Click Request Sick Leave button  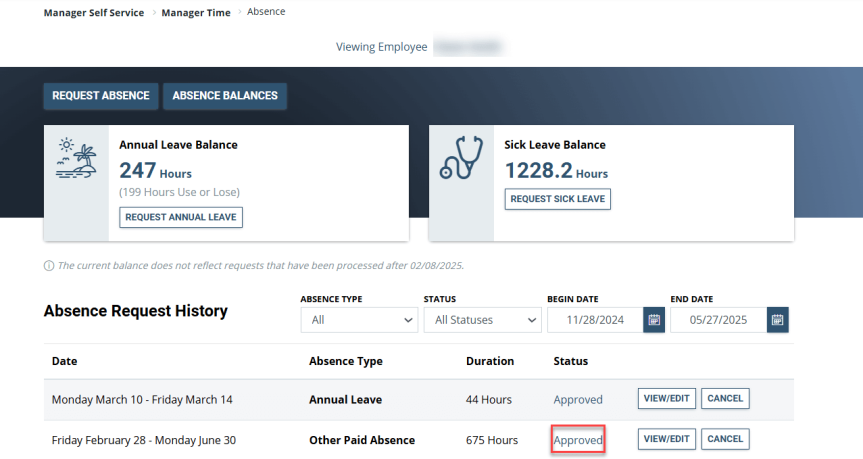coord(557,199)
